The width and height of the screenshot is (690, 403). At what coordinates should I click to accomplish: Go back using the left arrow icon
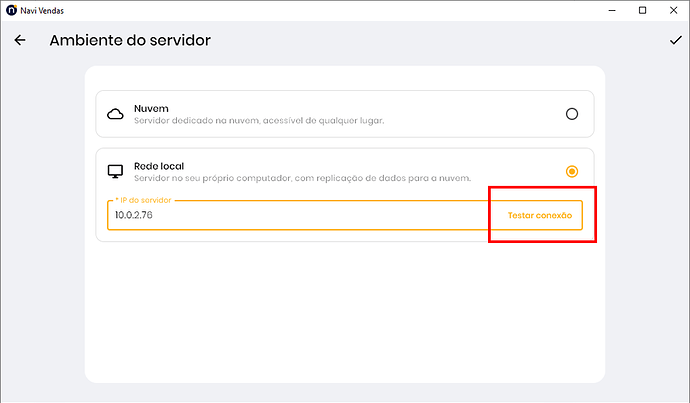coord(20,41)
